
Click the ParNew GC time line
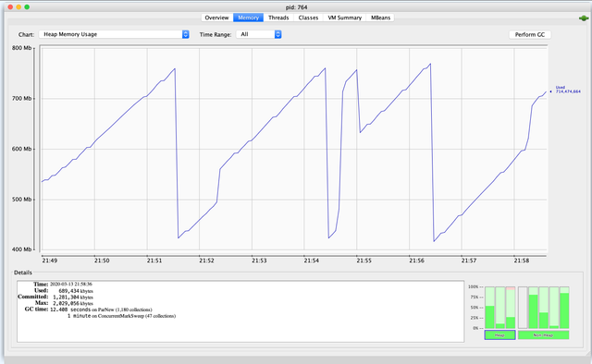point(101,309)
